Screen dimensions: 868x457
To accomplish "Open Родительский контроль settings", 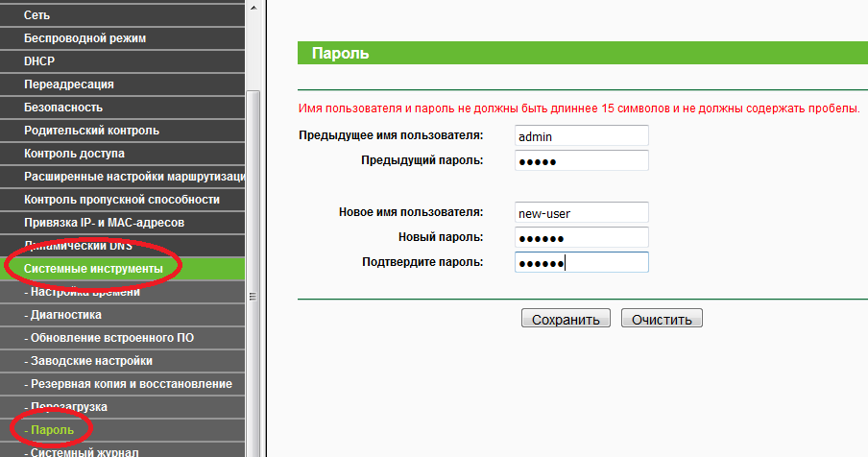I will click(x=91, y=131).
